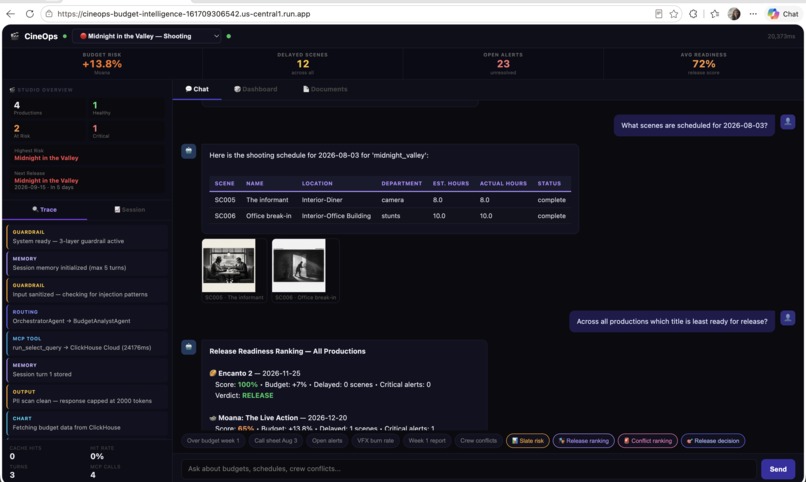Click the Release ranking chip
The height and width of the screenshot is (482, 806).
[x=583, y=440]
